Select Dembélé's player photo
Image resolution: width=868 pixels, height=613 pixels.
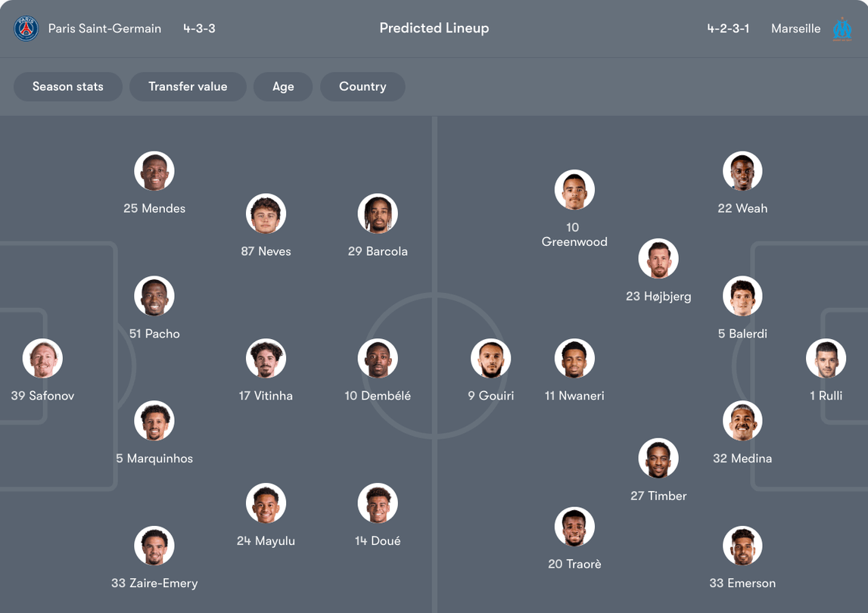pyautogui.click(x=378, y=359)
